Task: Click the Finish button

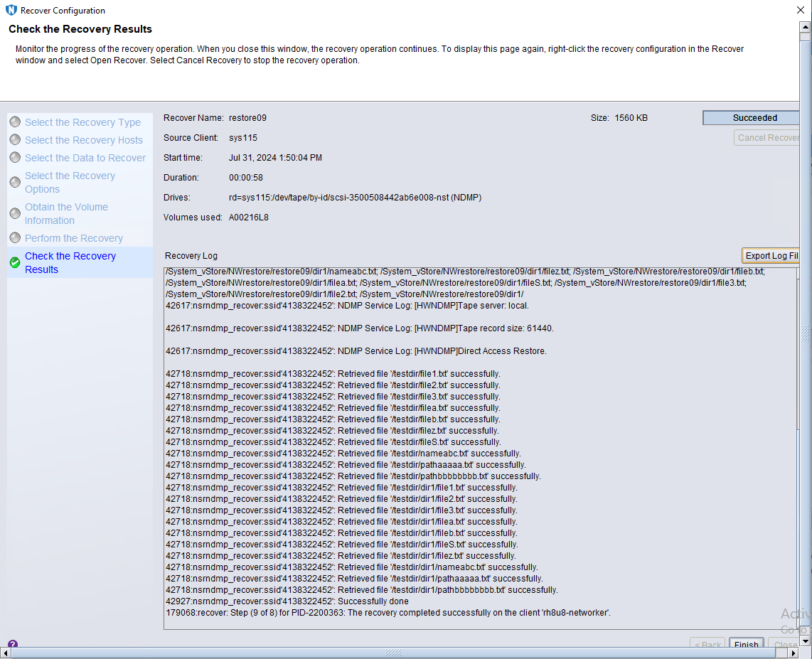Action: tap(747, 643)
